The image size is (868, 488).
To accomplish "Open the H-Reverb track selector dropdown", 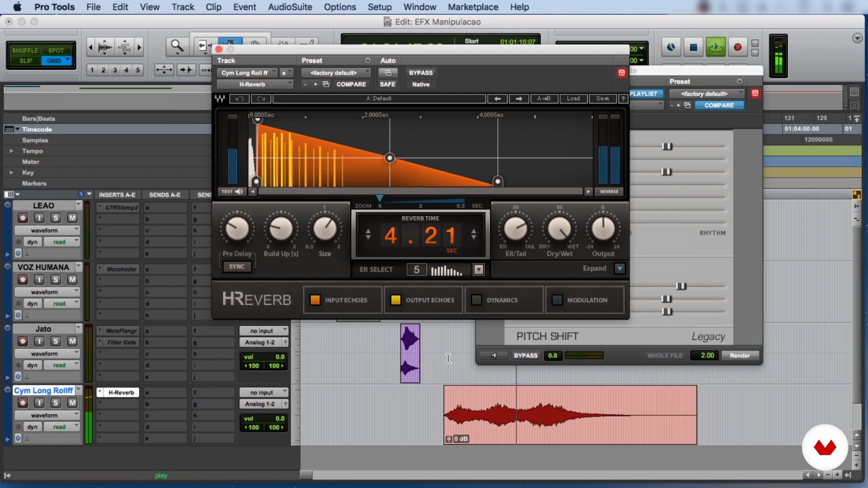I will pyautogui.click(x=247, y=73).
